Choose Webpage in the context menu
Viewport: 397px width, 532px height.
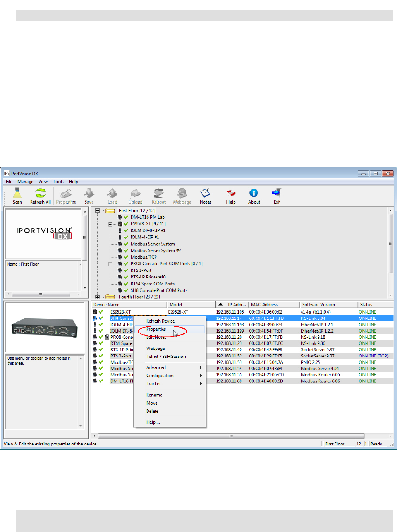click(x=170, y=349)
